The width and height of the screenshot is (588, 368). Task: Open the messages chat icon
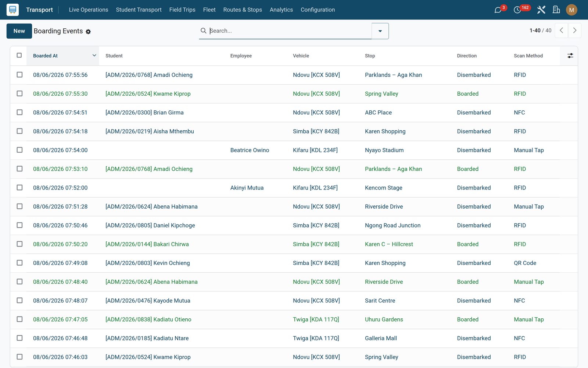pyautogui.click(x=498, y=10)
